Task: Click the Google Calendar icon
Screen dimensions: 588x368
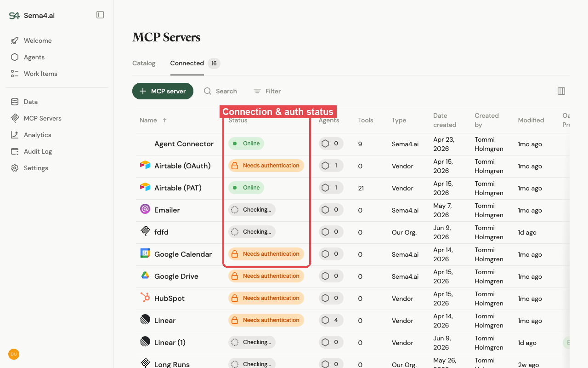Action: coord(145,253)
